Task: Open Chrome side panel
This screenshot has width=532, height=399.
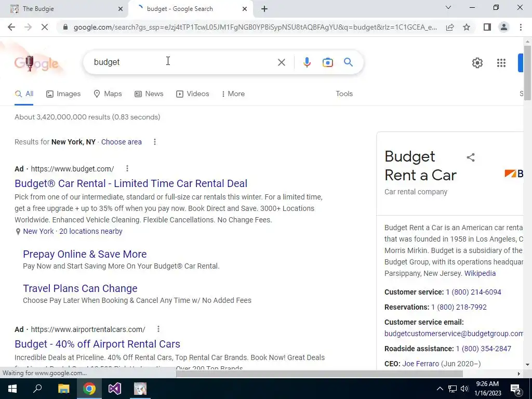Action: (x=487, y=27)
